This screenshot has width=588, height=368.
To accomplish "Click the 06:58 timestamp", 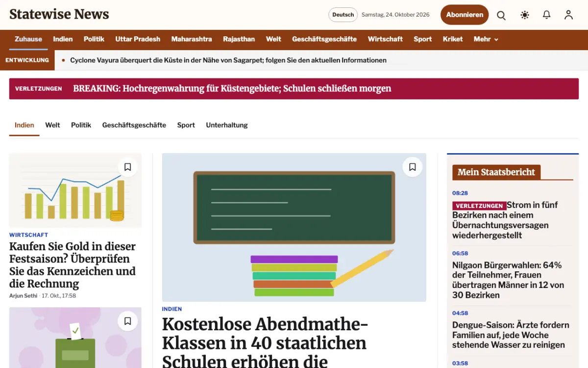I will coord(460,254).
